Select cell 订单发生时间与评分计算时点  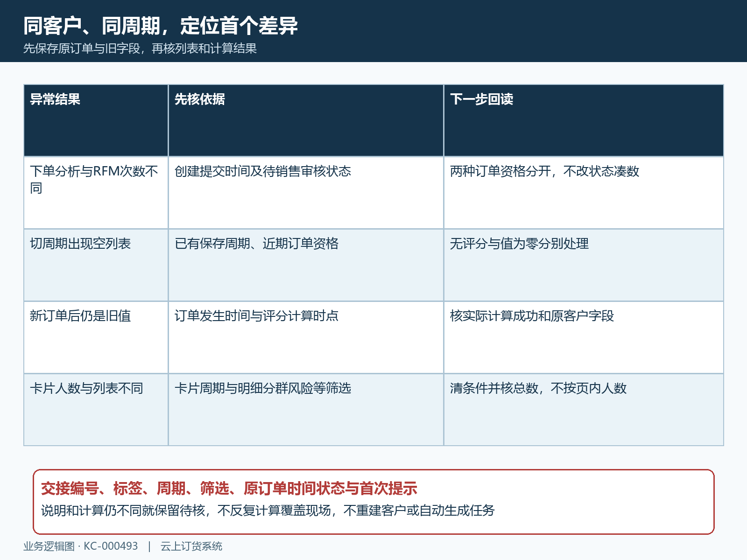306,337
